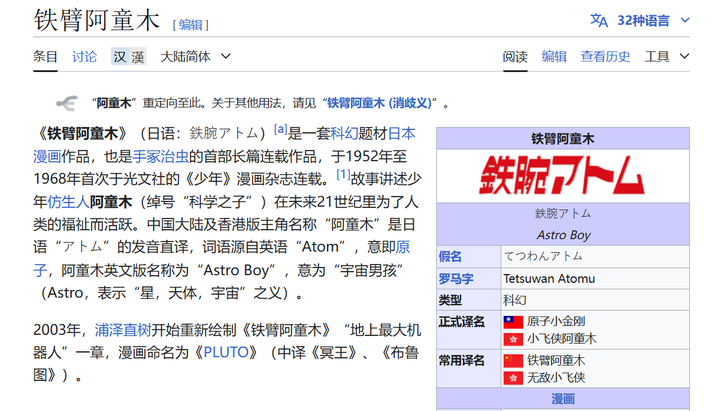Image resolution: width=720 pixels, height=411 pixels.
Task: Click the redirect arrow icon
Action: coord(67,103)
